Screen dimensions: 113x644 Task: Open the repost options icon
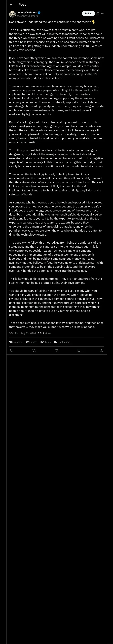(34, 350)
